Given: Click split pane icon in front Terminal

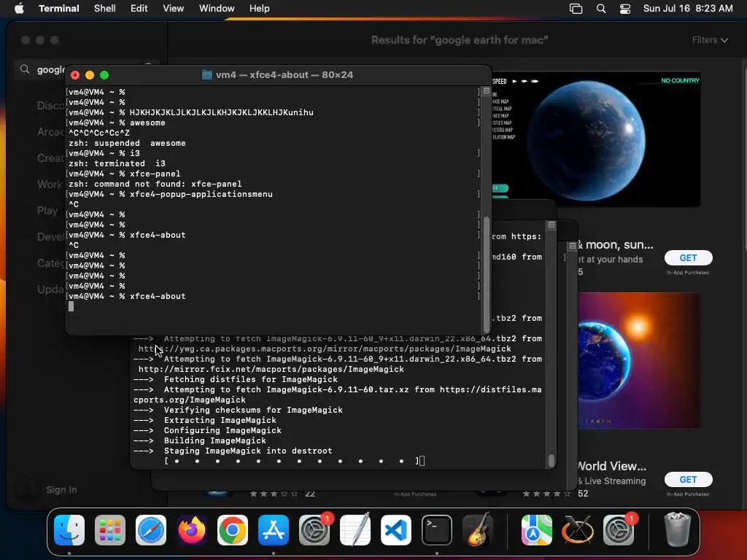Looking at the screenshot, I should coord(486,90).
